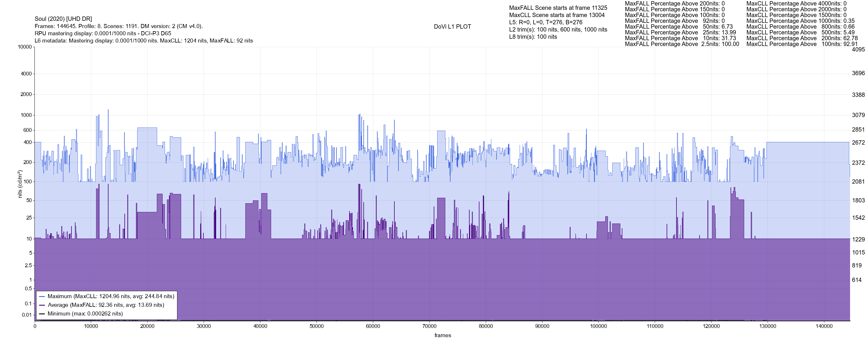Select the Average MaxFALL legend entry text

pyautogui.click(x=106, y=305)
